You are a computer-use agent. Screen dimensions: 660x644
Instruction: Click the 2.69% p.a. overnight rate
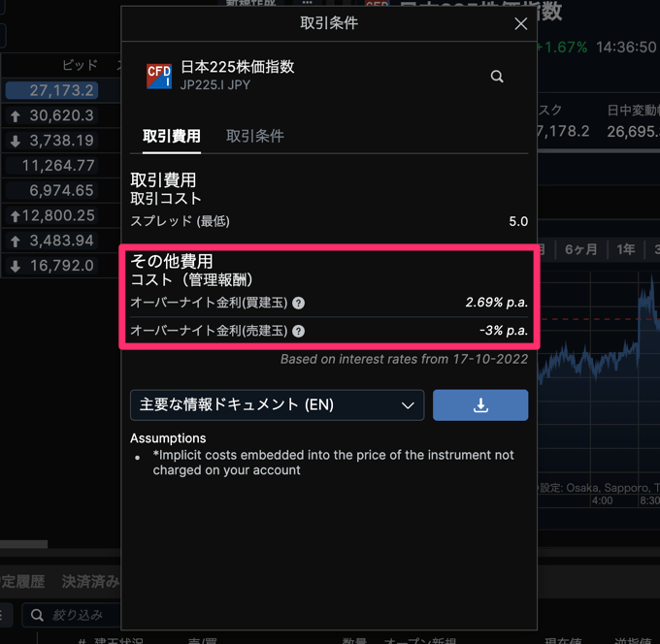[x=496, y=302]
